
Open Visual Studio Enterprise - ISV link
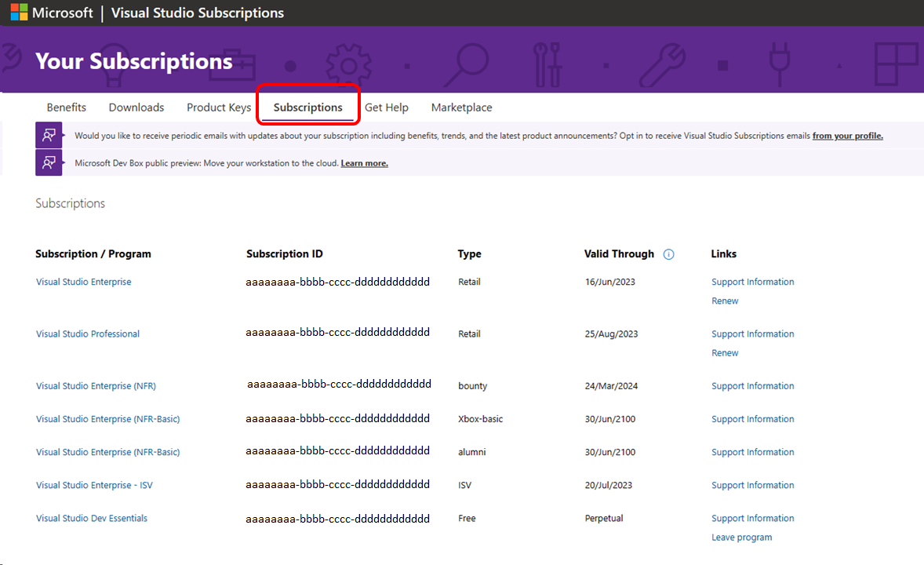click(x=94, y=485)
